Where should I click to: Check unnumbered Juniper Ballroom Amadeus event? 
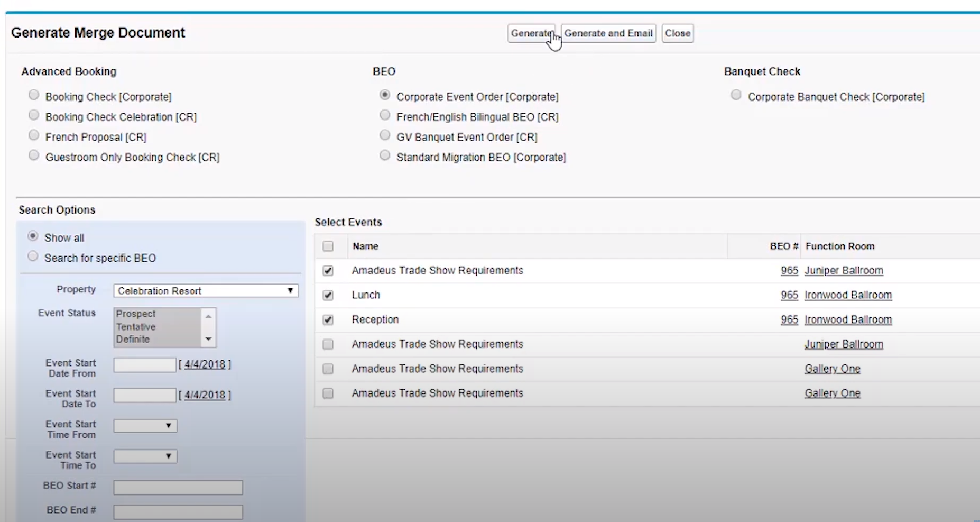pyautogui.click(x=328, y=344)
